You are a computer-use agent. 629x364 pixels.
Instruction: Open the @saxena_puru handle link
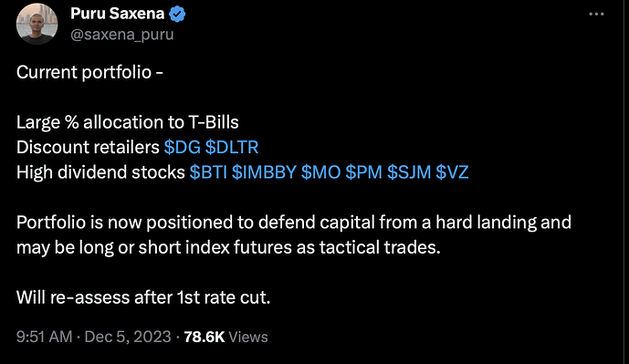(122, 35)
